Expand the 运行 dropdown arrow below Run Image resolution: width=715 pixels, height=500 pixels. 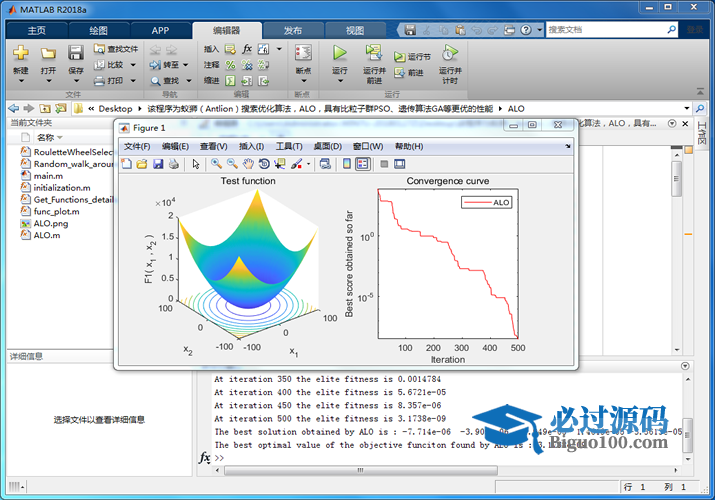click(x=340, y=81)
